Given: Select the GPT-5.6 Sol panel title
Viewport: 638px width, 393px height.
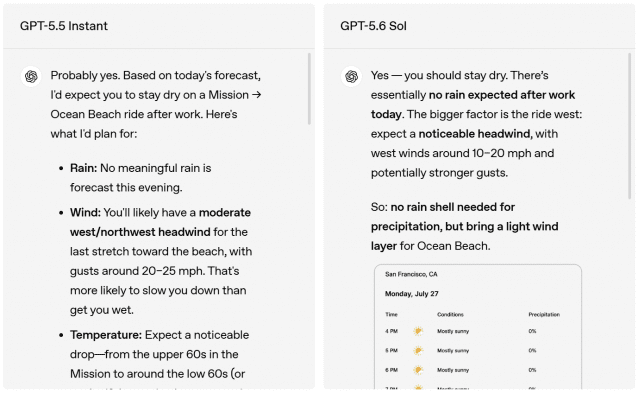Looking at the screenshot, I should (x=374, y=26).
